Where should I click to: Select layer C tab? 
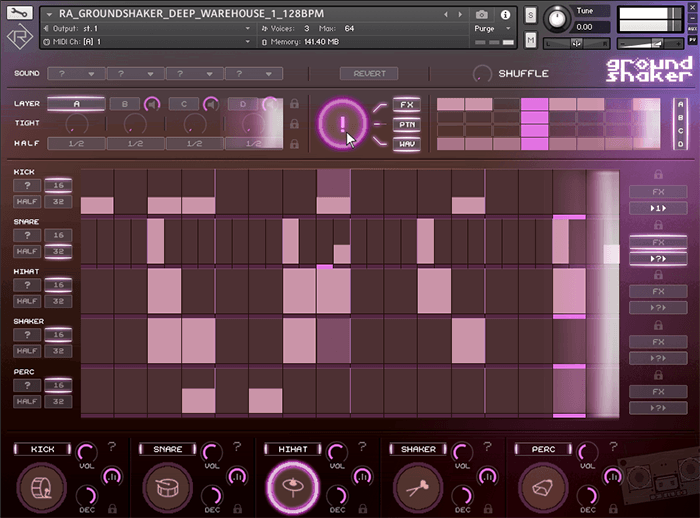(x=184, y=104)
